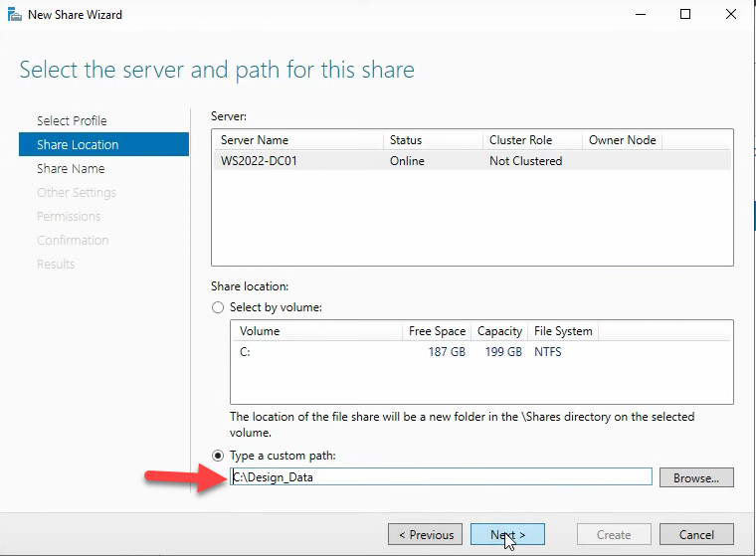Open the Share Location step
Image resolution: width=756 pixels, height=556 pixels.
[103, 144]
